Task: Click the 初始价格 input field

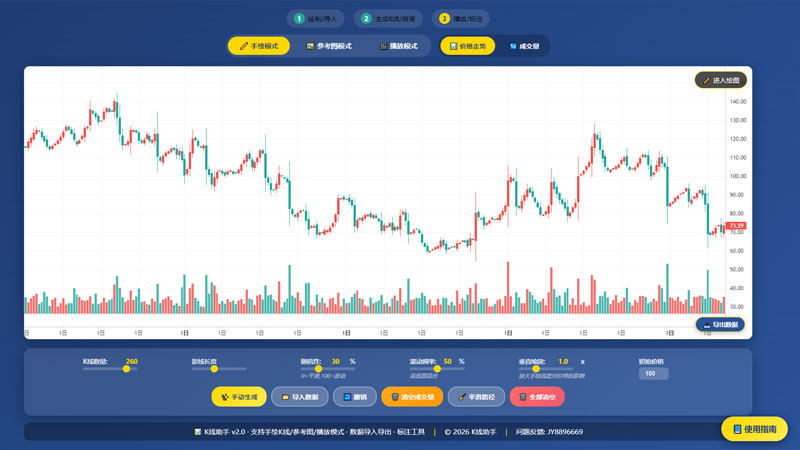Action: click(653, 374)
